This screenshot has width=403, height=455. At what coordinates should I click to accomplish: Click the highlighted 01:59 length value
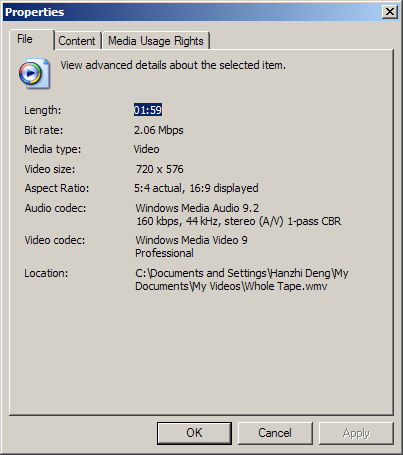tap(148, 110)
